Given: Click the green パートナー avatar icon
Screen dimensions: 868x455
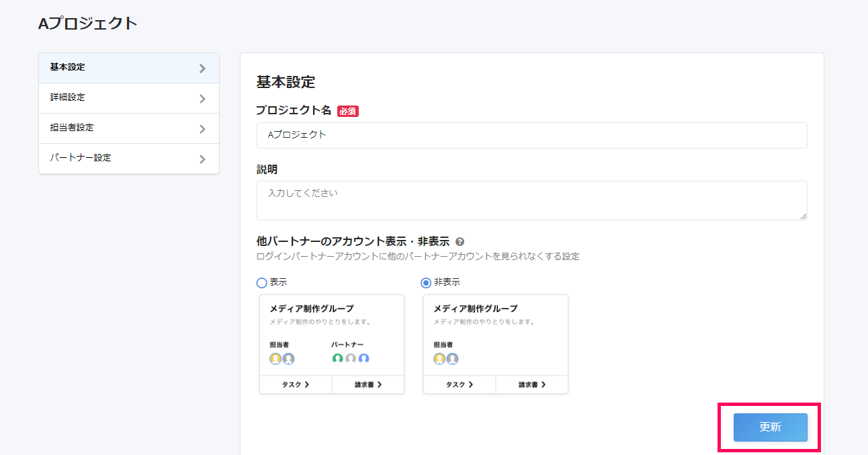Looking at the screenshot, I should coord(338,359).
